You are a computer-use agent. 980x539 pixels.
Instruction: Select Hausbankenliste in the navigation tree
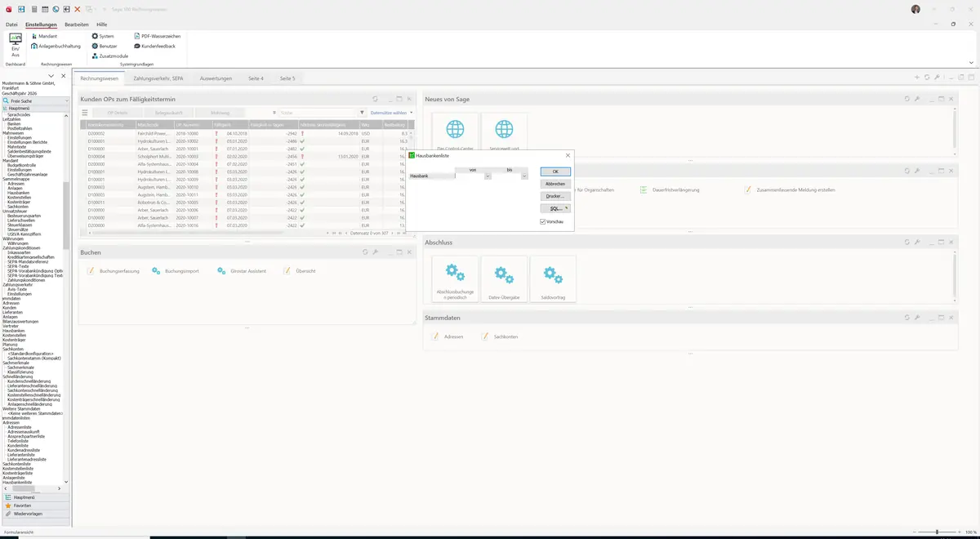coord(17,483)
